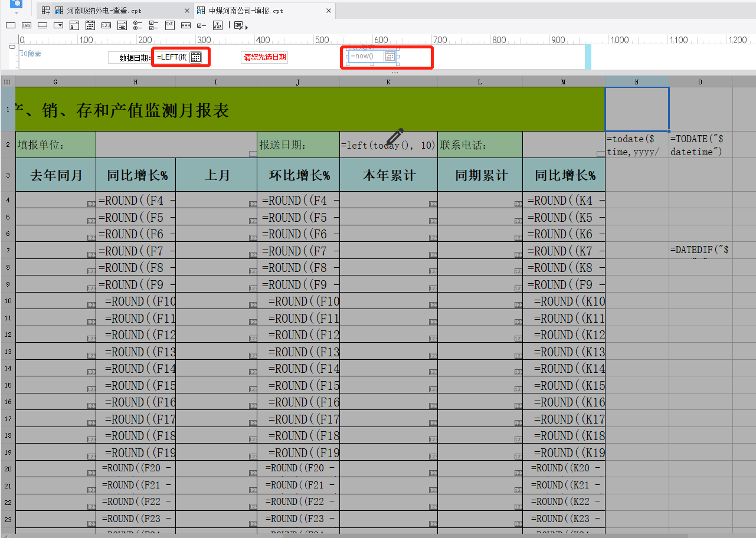Click the =now() date input in parameter panel

click(366, 56)
